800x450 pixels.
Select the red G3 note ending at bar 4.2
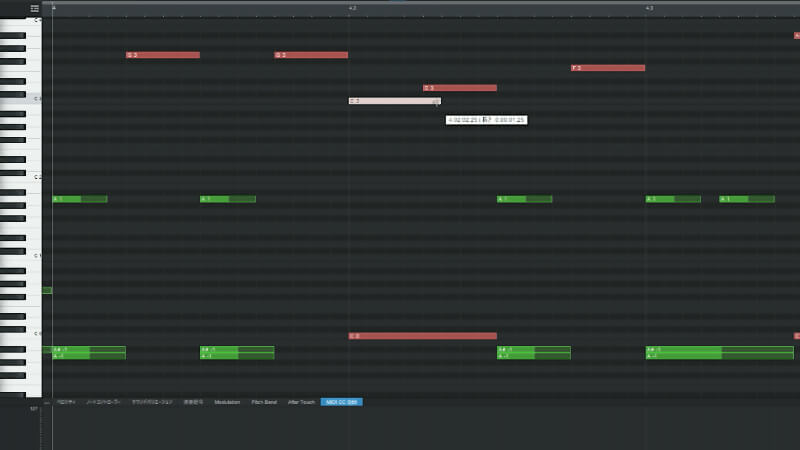[x=311, y=55]
